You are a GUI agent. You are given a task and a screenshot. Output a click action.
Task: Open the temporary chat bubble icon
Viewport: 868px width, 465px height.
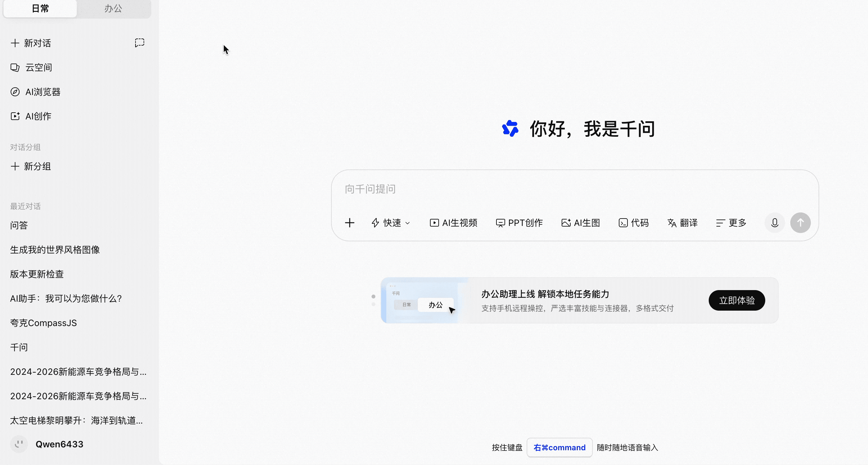tap(139, 43)
